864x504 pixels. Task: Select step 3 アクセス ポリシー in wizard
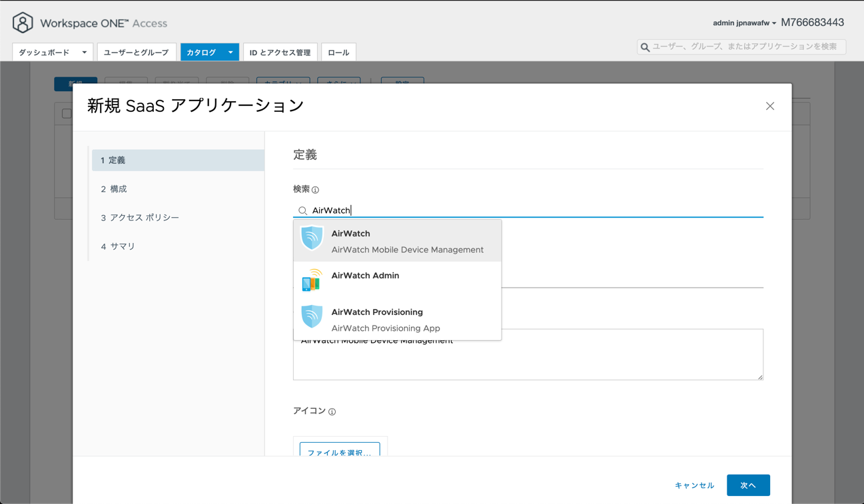pyautogui.click(x=178, y=218)
